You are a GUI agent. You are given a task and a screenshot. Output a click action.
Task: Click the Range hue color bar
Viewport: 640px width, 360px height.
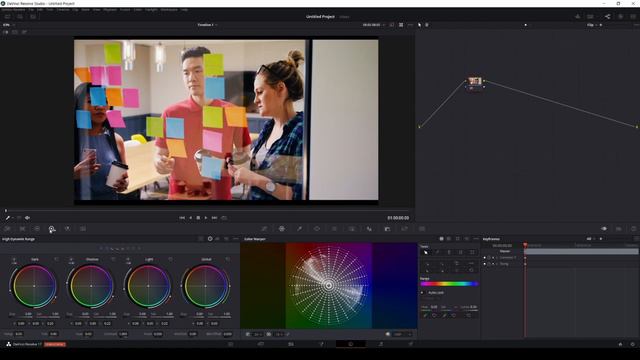click(x=449, y=284)
